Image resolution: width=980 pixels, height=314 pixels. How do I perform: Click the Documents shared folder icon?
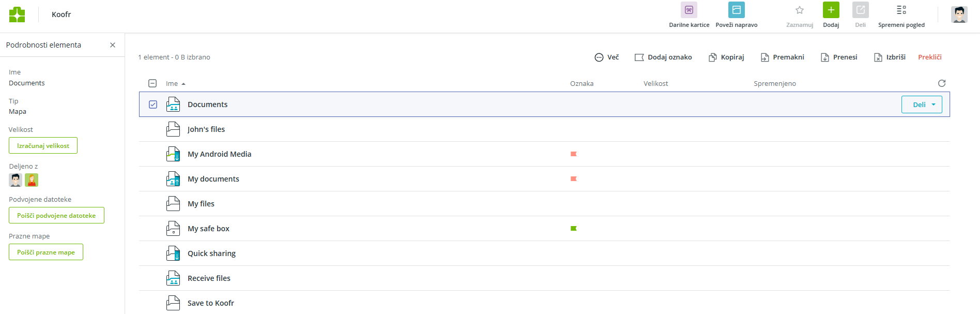[x=173, y=104]
